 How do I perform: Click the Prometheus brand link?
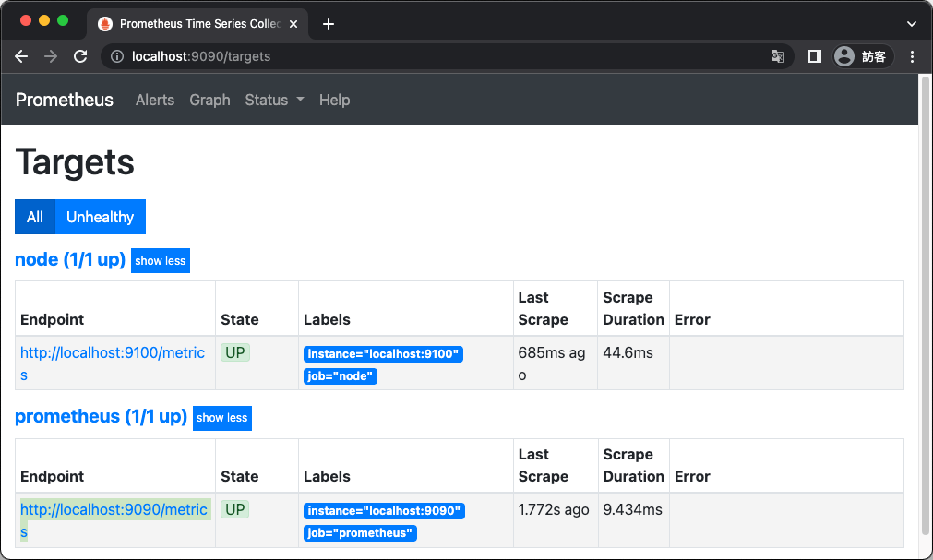pyautogui.click(x=65, y=100)
